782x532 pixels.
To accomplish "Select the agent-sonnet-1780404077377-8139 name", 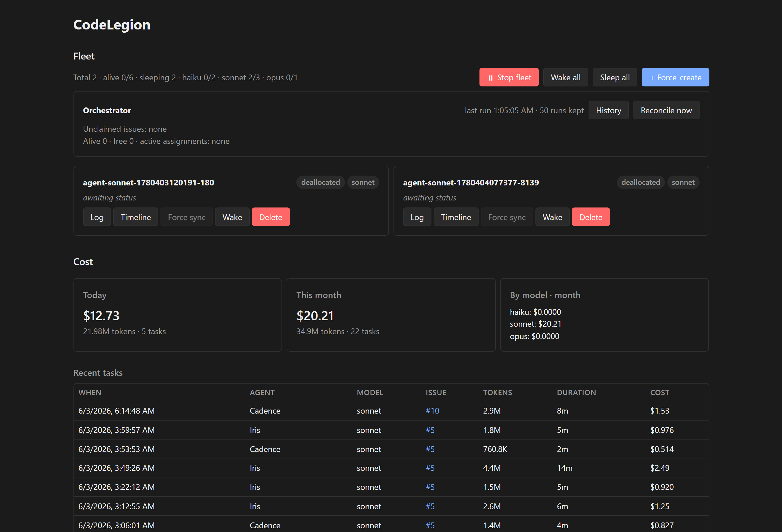I will 471,183.
